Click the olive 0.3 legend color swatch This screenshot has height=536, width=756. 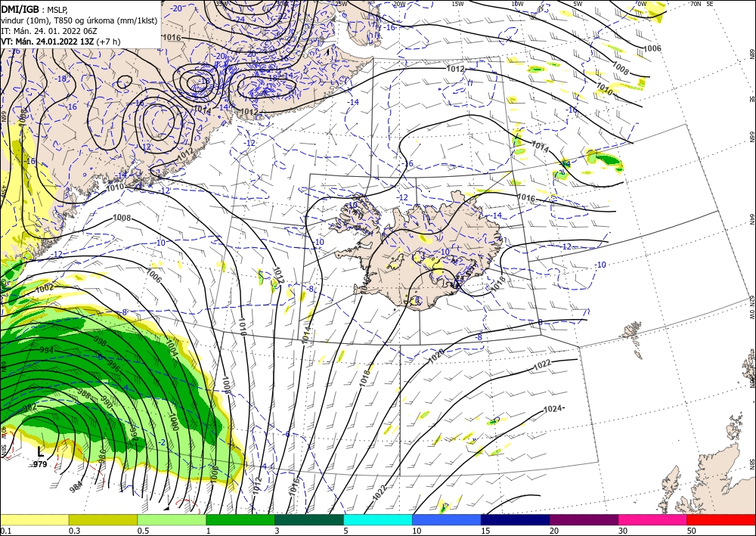pos(103,520)
